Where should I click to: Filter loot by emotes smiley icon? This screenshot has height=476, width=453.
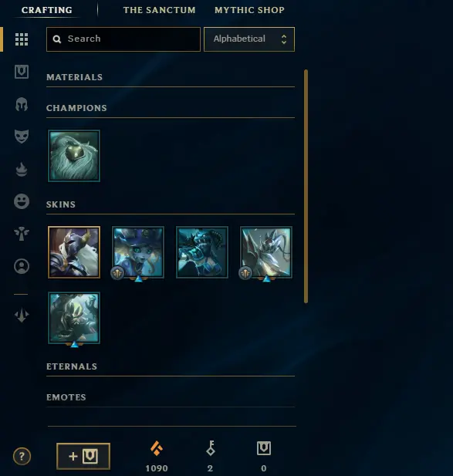pyautogui.click(x=22, y=201)
